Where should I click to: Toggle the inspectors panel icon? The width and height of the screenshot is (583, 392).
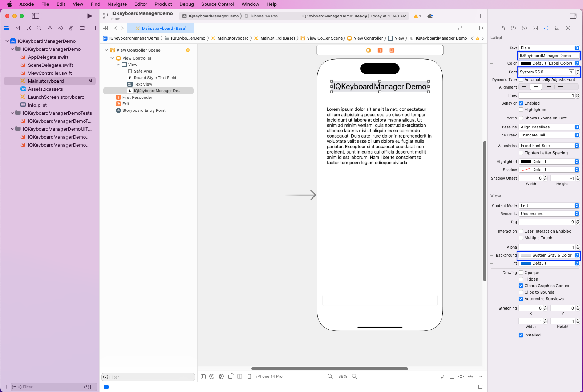tap(573, 16)
